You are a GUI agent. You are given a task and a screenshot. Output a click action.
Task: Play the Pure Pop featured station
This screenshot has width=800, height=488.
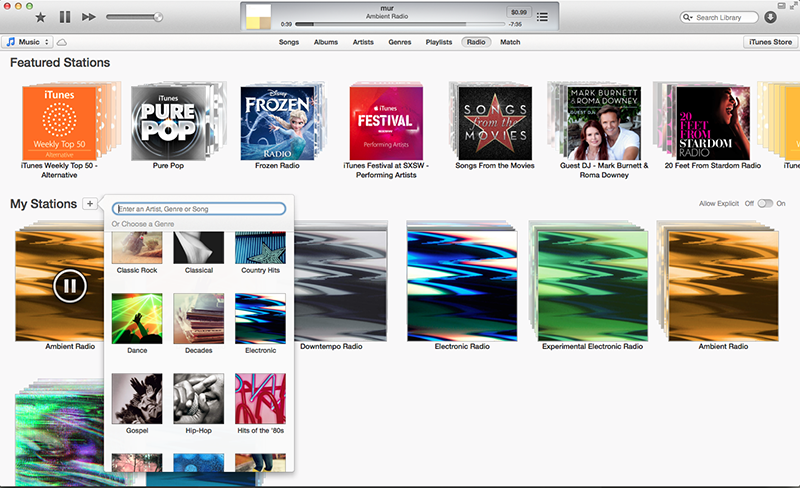168,123
